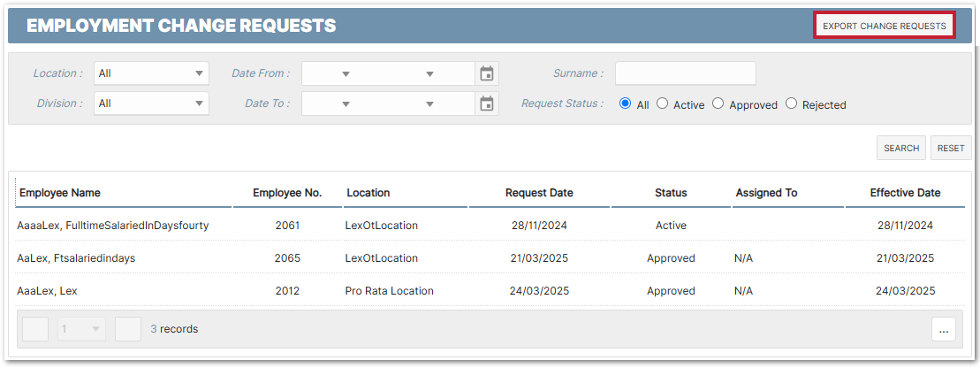Sort by Employee Name column header

(x=60, y=193)
